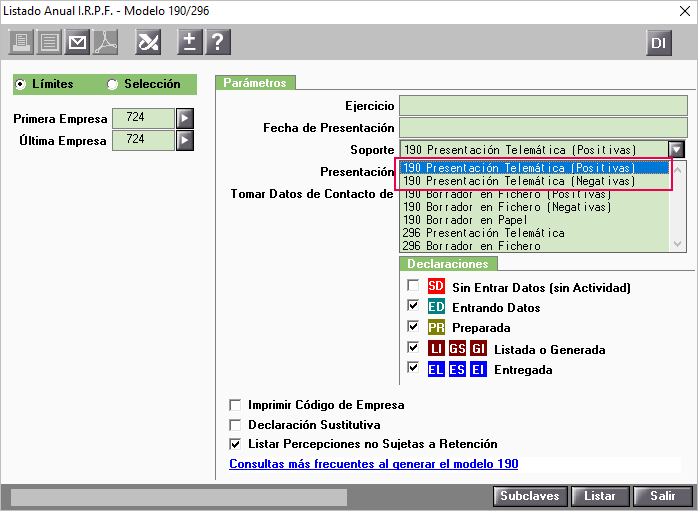Image resolution: width=698 pixels, height=511 pixels.
Task: Select the Límites radio button
Action: click(20, 84)
